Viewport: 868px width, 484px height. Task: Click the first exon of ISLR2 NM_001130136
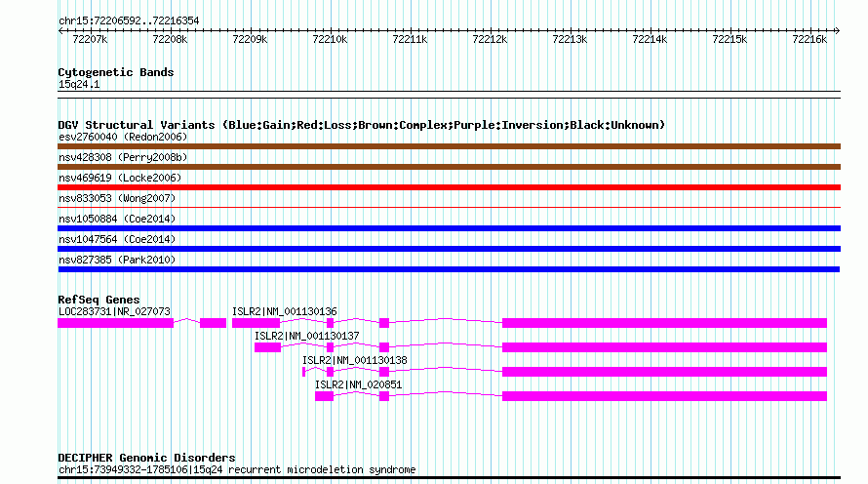point(256,323)
